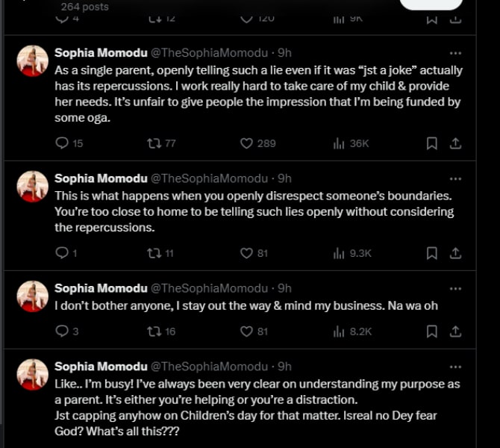View analytics on the 36K views tweet

pos(339,143)
